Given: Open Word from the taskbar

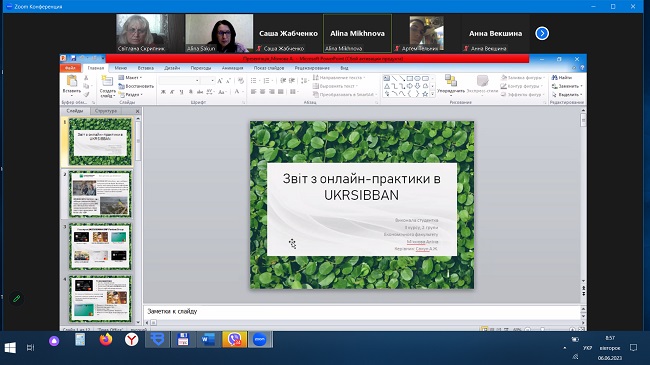Looking at the screenshot, I should (x=209, y=340).
